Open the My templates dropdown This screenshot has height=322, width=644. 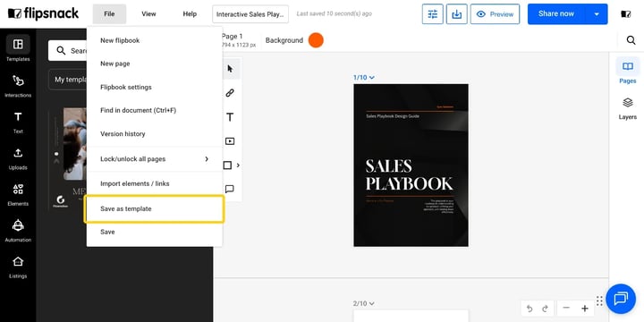69,80
